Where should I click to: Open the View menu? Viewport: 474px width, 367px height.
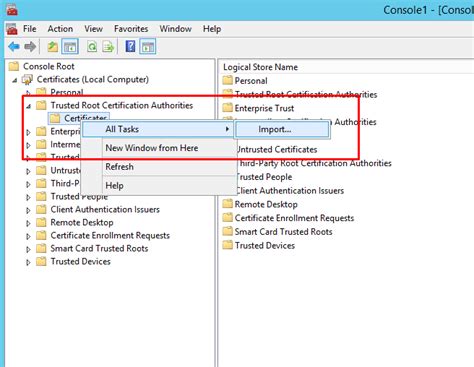pos(93,29)
